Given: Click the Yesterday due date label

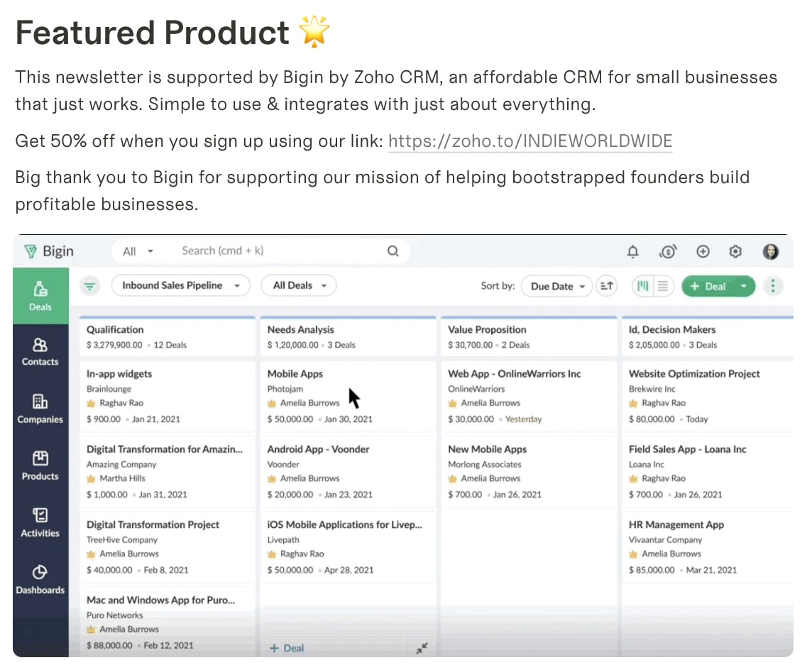Looking at the screenshot, I should coord(524,419).
